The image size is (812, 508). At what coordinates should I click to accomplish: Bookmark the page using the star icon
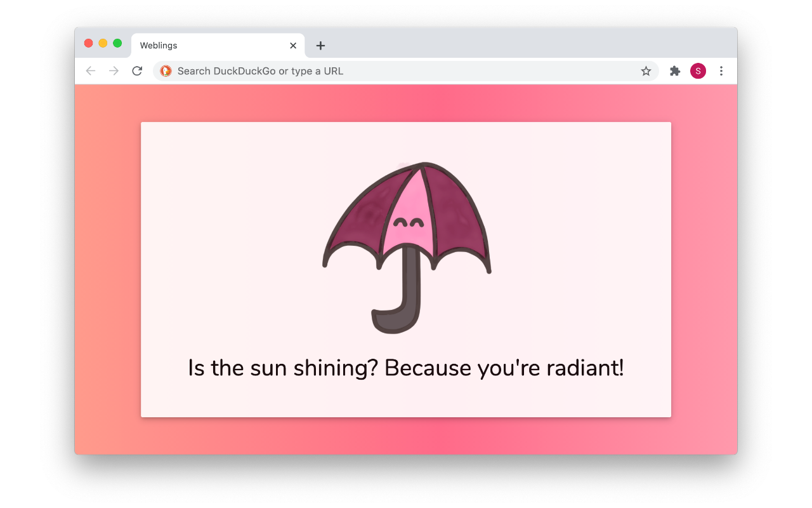pyautogui.click(x=646, y=71)
